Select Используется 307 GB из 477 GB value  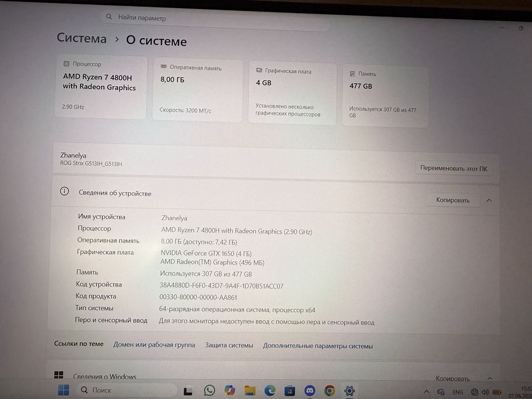point(206,274)
